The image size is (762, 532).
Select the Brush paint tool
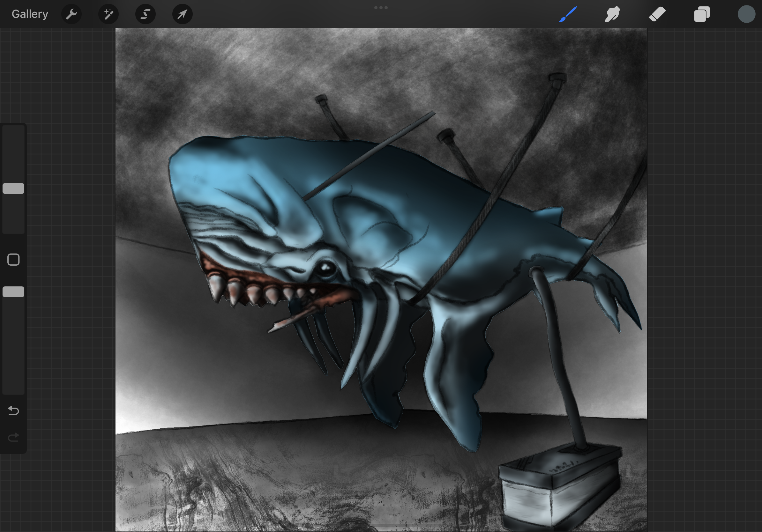tap(568, 14)
